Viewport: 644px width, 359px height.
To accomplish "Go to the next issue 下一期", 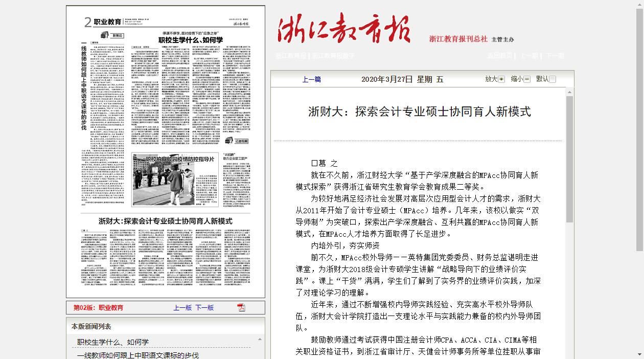I will point(555,56).
